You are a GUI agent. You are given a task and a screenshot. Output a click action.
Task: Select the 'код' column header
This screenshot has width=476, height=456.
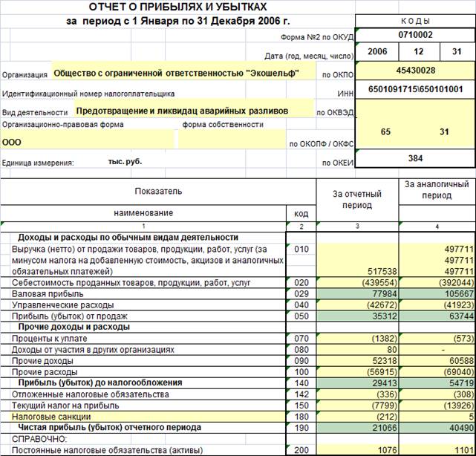tap(301, 213)
